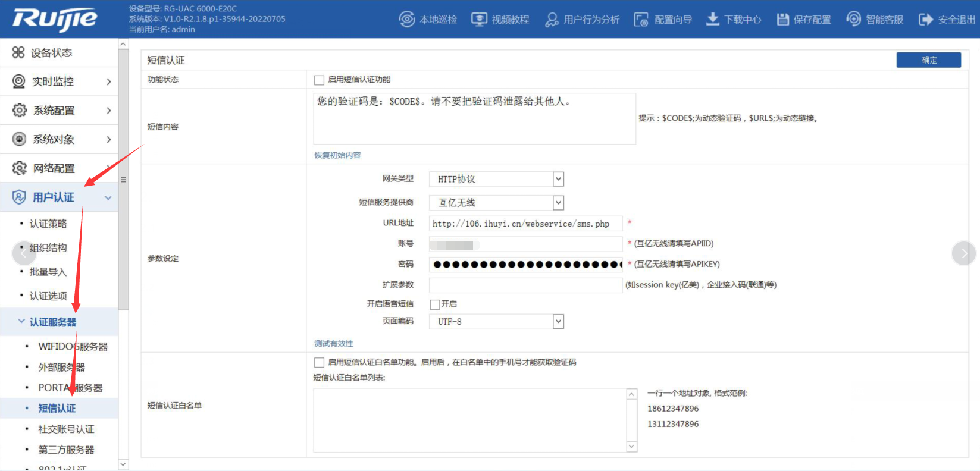Open the 网关类型 HTTP协议 dropdown
980x471 pixels.
[x=558, y=179]
